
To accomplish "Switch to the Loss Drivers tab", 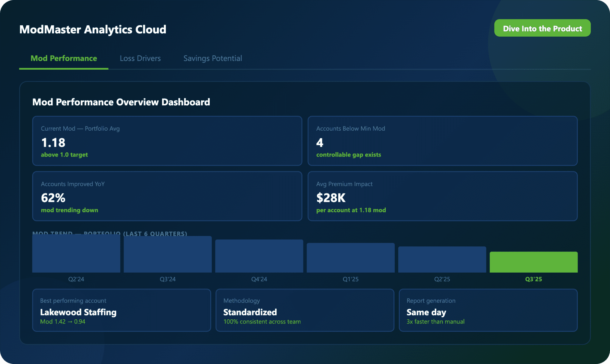I will click(140, 58).
